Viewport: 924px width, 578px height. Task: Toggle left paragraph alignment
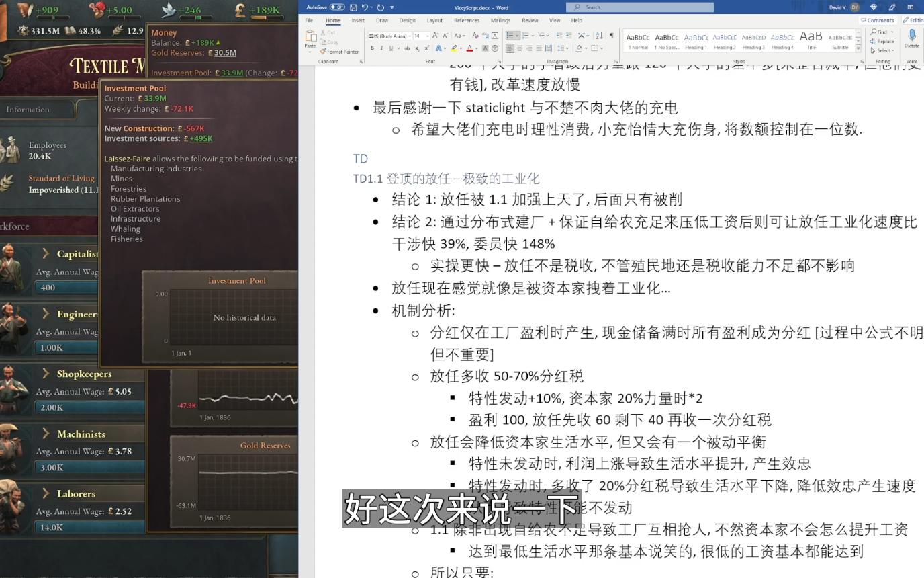coord(510,48)
